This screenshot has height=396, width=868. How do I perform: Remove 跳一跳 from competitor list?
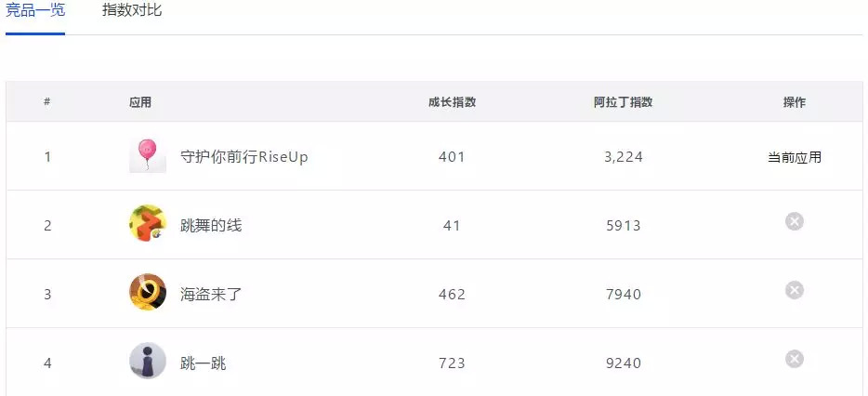[794, 359]
